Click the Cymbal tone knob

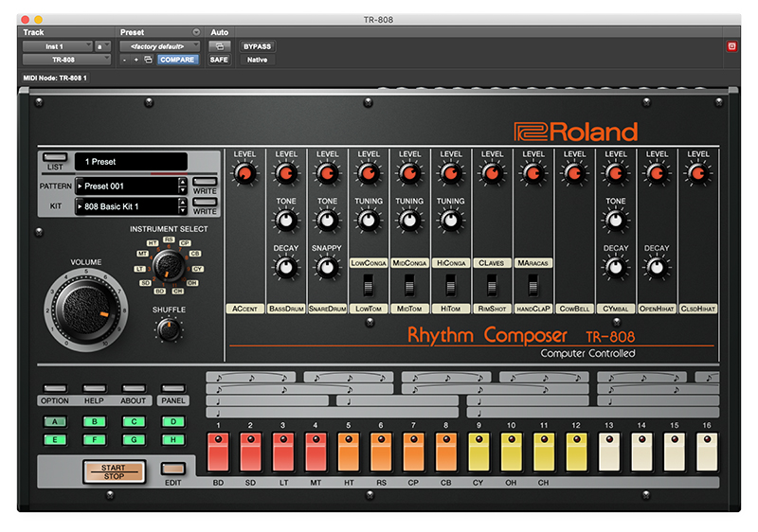point(615,221)
